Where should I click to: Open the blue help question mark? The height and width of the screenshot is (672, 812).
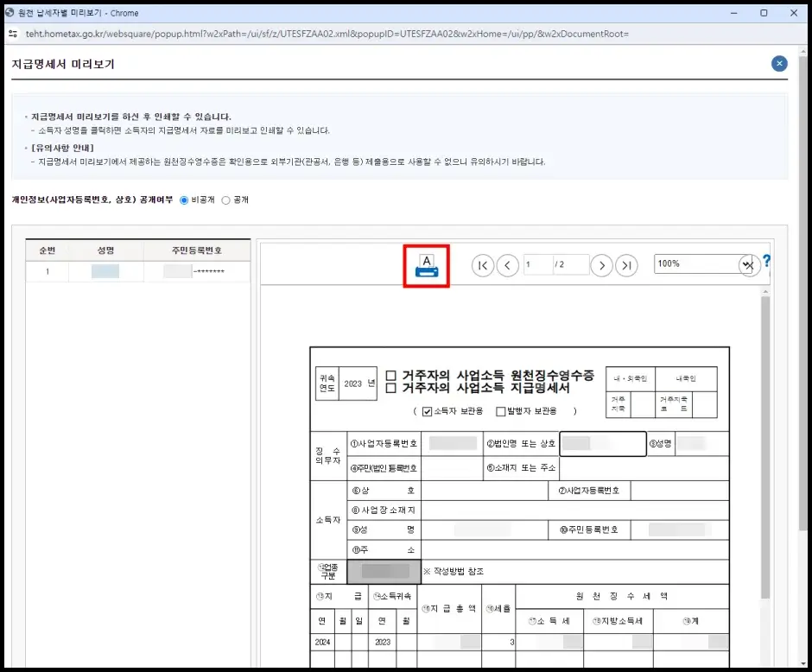coord(765,262)
